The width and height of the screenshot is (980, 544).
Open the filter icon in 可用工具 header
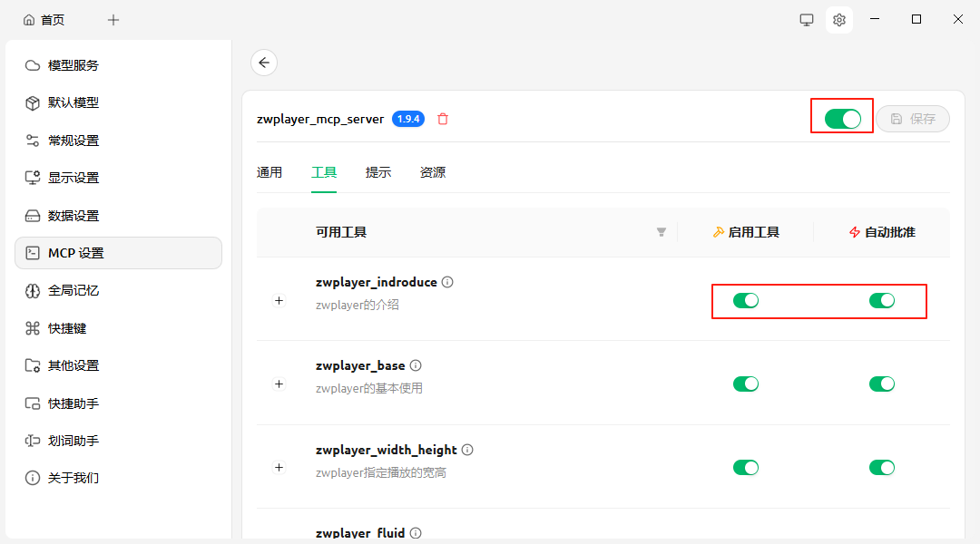[661, 232]
